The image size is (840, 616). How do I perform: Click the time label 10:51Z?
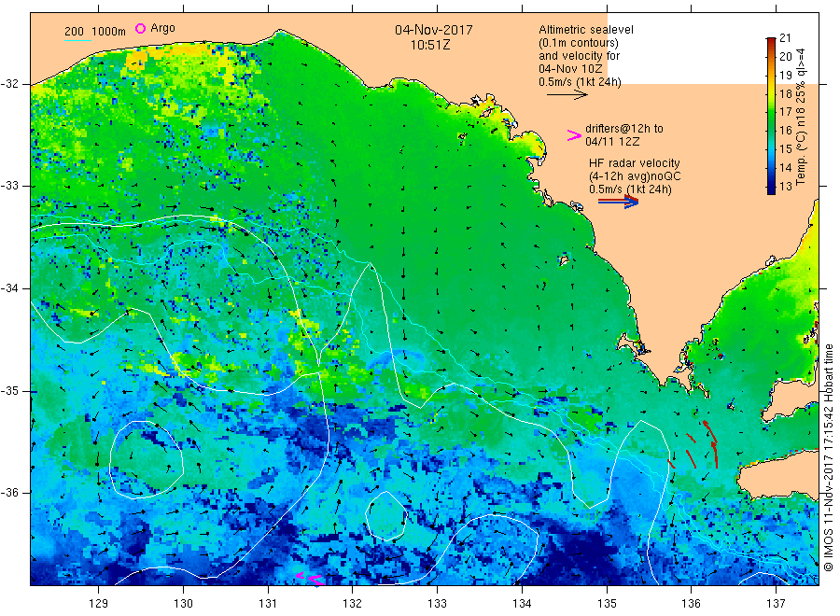pos(430,45)
